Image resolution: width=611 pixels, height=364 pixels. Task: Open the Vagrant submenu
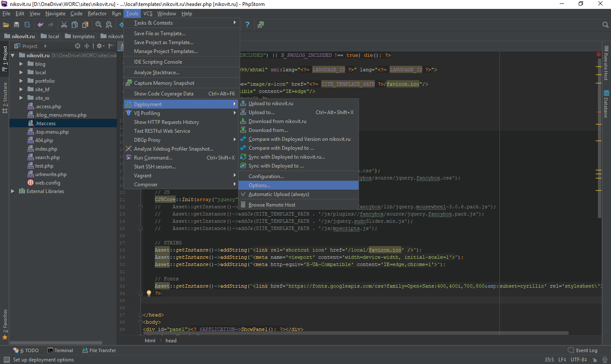[x=182, y=176]
